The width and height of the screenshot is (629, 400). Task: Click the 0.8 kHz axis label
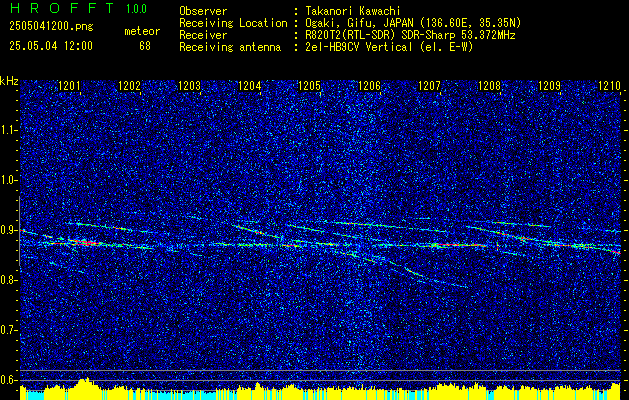coord(9,280)
